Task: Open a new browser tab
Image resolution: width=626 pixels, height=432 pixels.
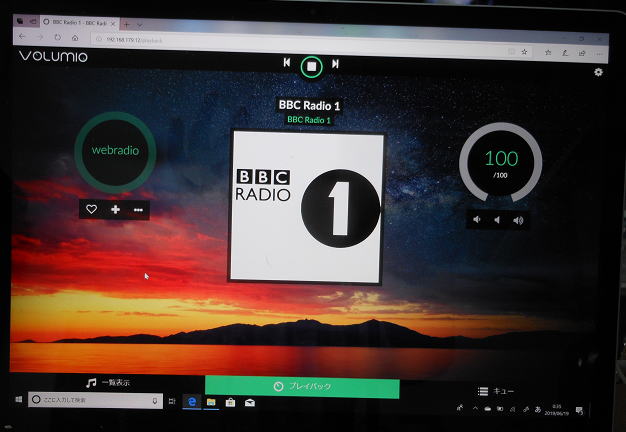Action: tap(126, 24)
